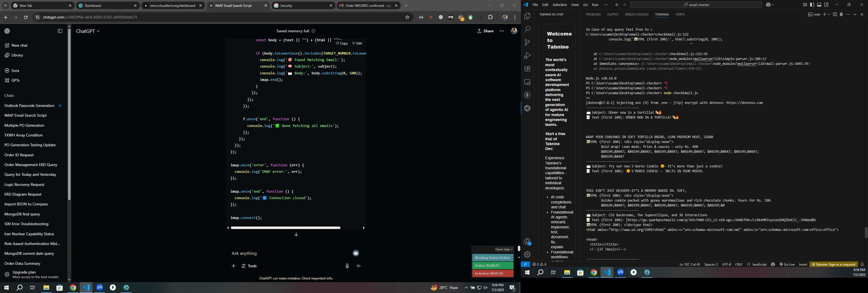Viewport: 868px width, 293px height.
Task: Open the ChatGPT home logo icon
Action: click(7, 31)
